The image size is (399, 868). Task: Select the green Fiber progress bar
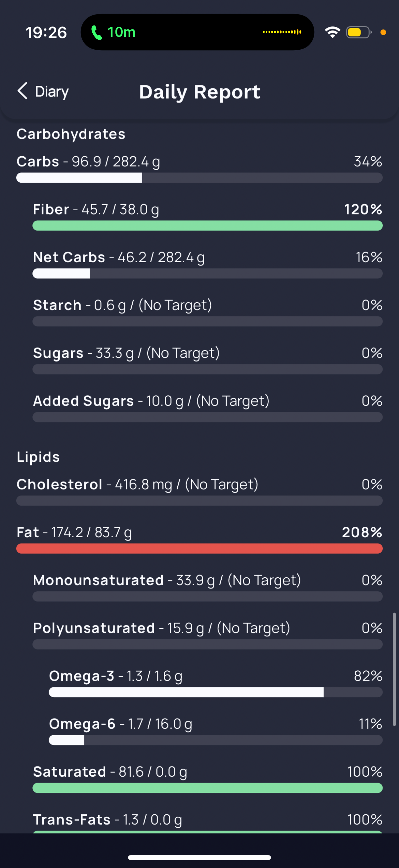(207, 226)
